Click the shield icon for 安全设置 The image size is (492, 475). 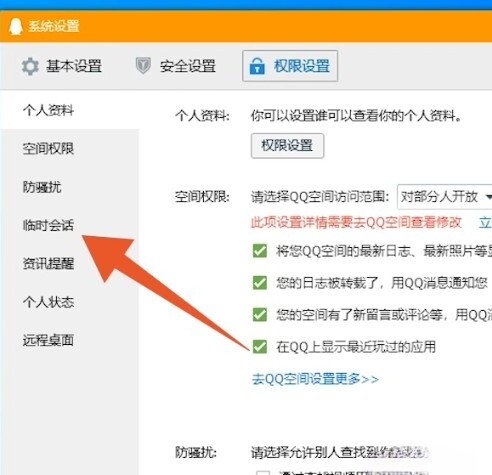click(143, 65)
